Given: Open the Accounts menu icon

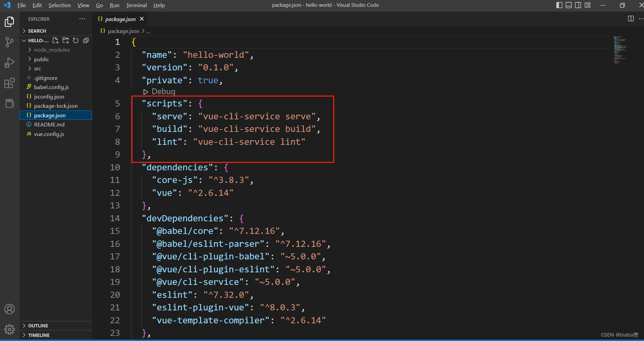Looking at the screenshot, I should [10, 309].
